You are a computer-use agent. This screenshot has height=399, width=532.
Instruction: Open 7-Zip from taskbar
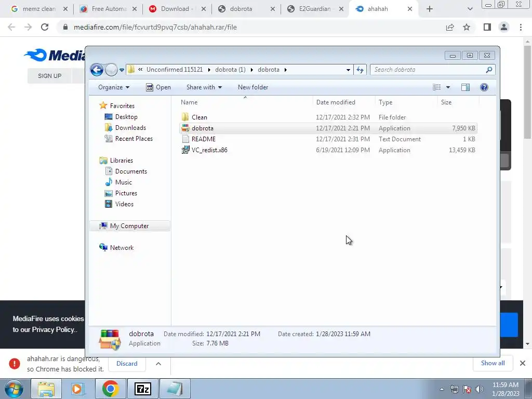[x=142, y=389]
